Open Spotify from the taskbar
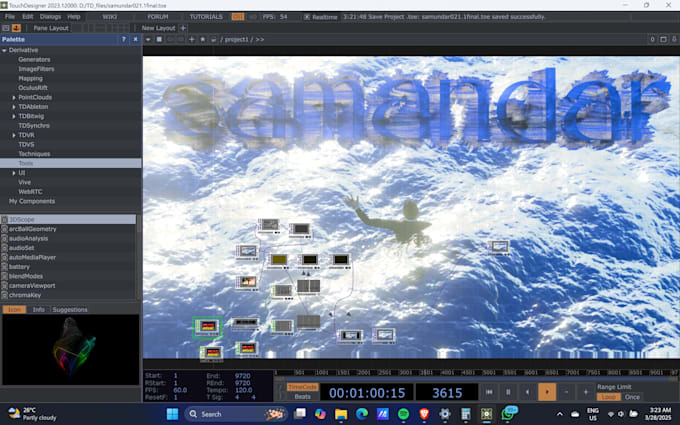The width and height of the screenshot is (680, 425). point(403,414)
